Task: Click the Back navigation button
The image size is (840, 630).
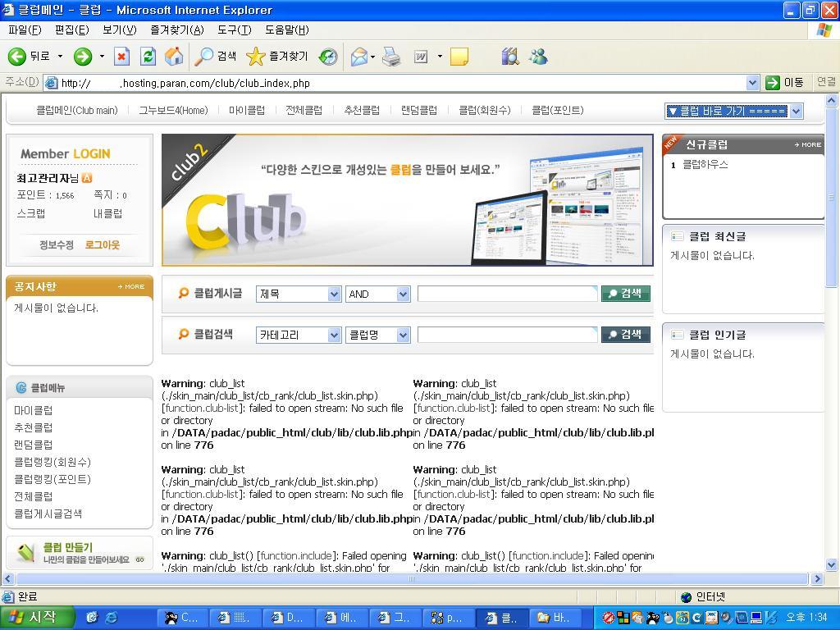Action: pos(29,57)
